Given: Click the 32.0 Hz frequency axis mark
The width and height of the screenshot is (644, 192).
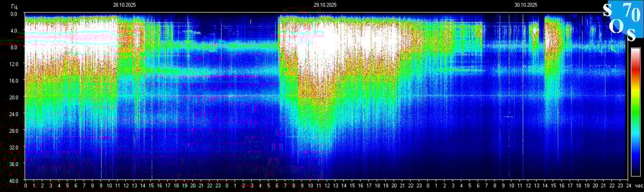Looking at the screenshot, I should 14,147.
